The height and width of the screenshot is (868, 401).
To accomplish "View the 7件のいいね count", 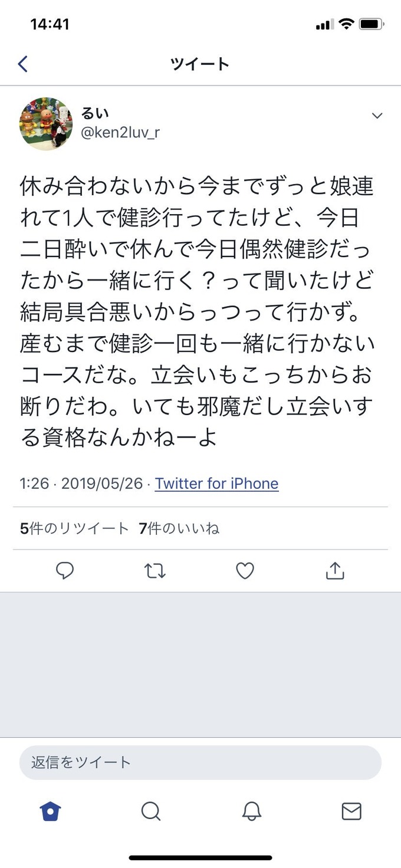I will coord(178,529).
